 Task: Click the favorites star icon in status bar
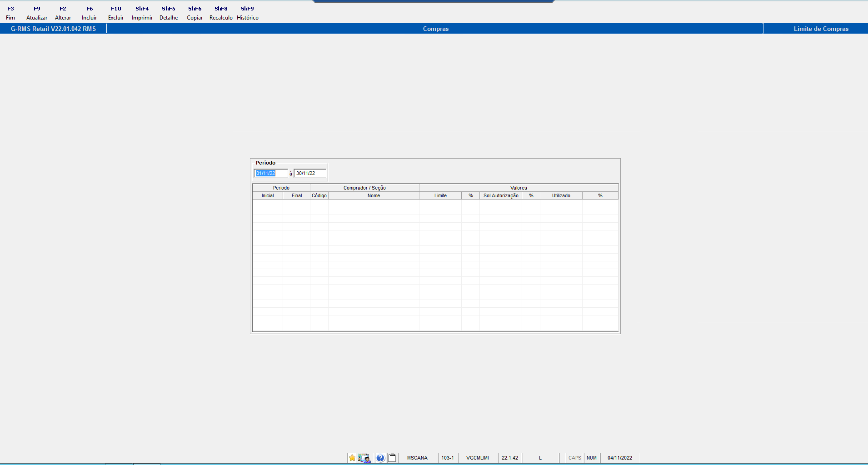(x=352, y=458)
